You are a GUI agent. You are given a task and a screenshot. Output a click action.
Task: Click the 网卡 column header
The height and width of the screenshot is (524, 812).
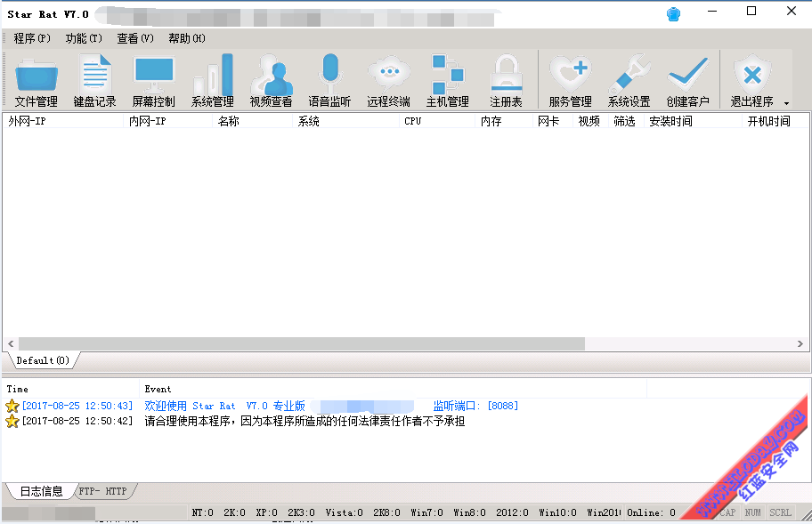click(553, 121)
